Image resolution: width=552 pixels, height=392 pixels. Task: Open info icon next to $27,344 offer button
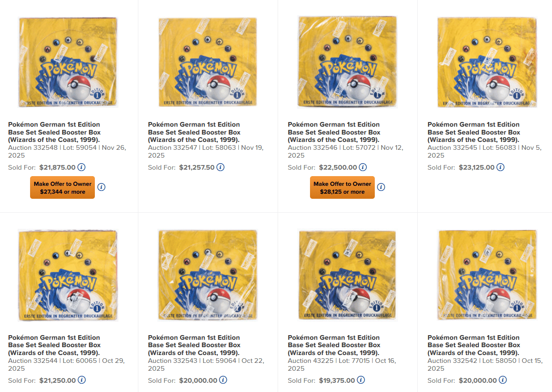(x=101, y=187)
